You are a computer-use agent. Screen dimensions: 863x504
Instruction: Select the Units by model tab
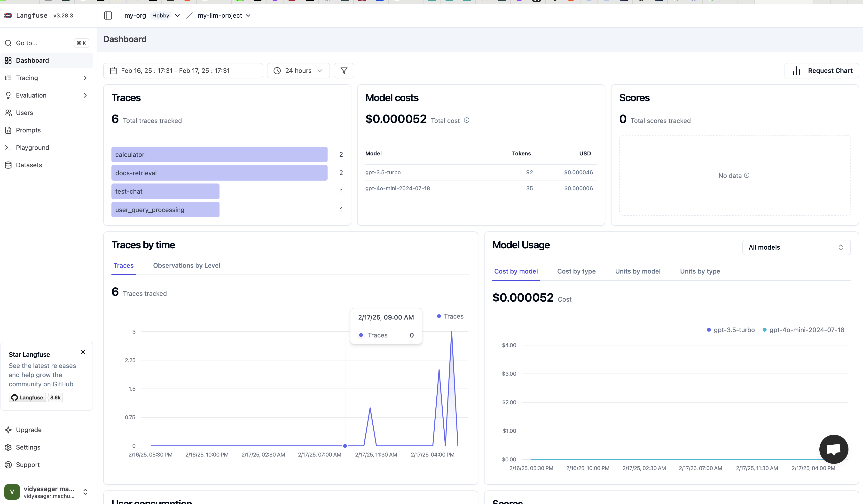(638, 271)
